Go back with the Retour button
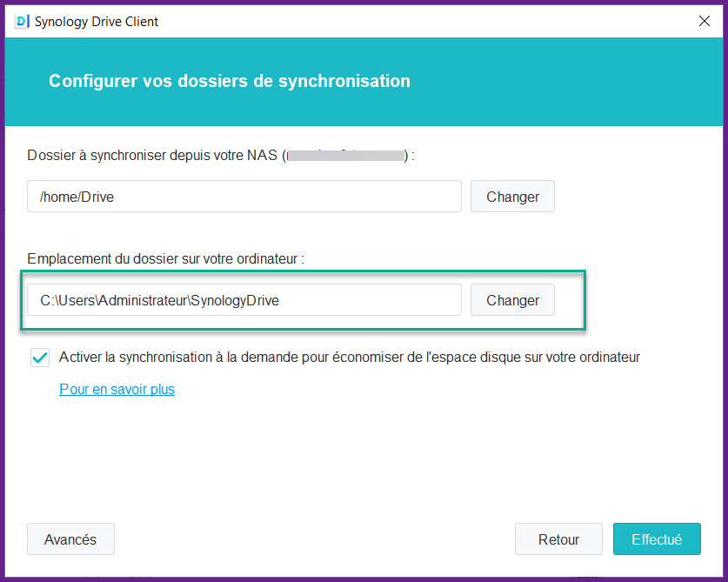 click(x=558, y=539)
